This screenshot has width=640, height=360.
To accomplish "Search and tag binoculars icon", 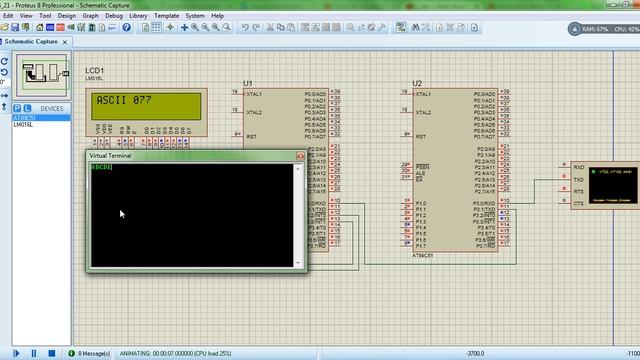I will point(416,27).
